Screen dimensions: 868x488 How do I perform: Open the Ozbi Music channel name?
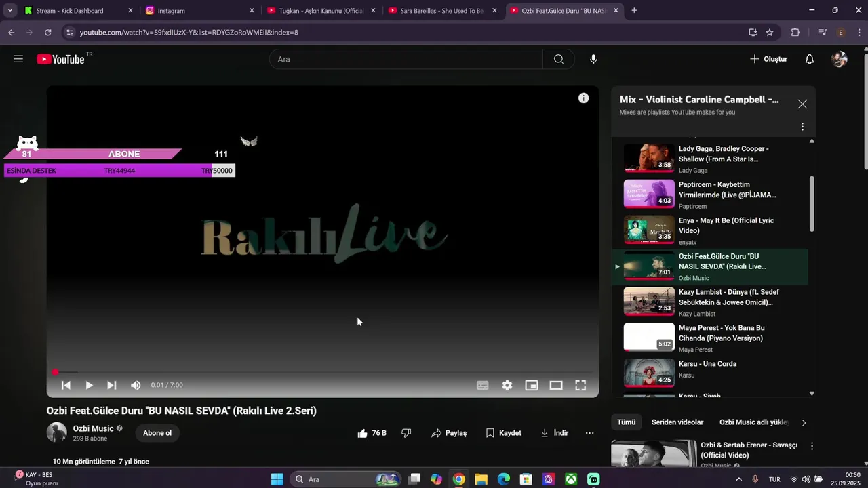[94, 428]
